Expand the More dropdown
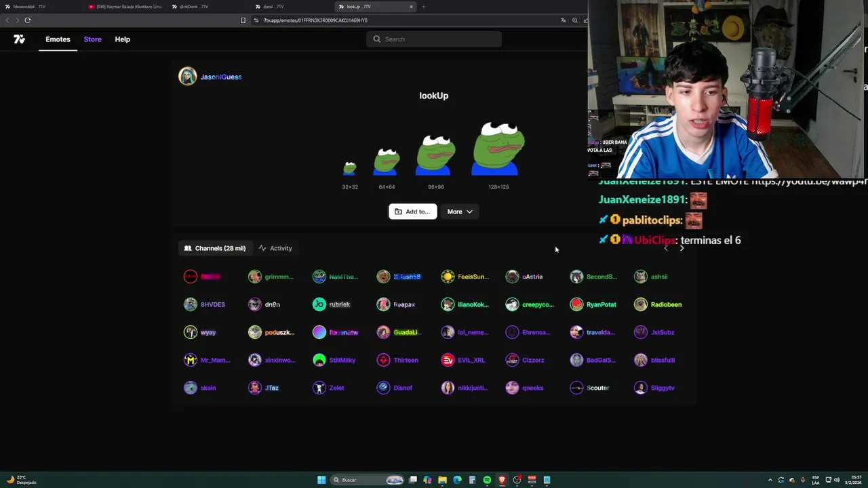The height and width of the screenshot is (488, 868). pyautogui.click(x=460, y=211)
